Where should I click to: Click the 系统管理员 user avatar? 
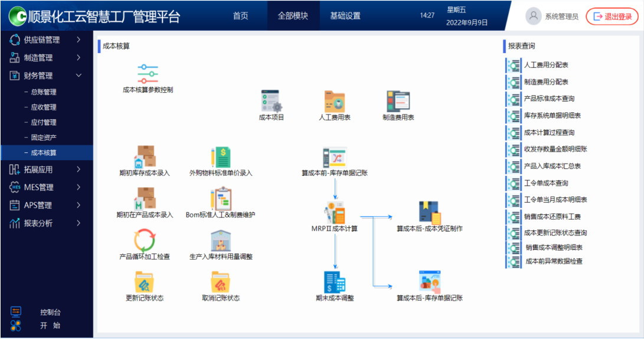pos(534,17)
